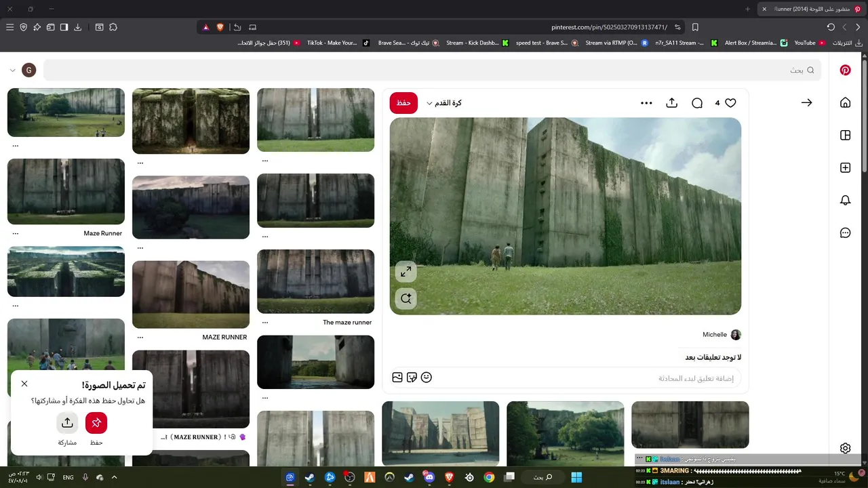Open Brave VPN shield icon in toolbar
The image size is (868, 488).
coord(23,27)
